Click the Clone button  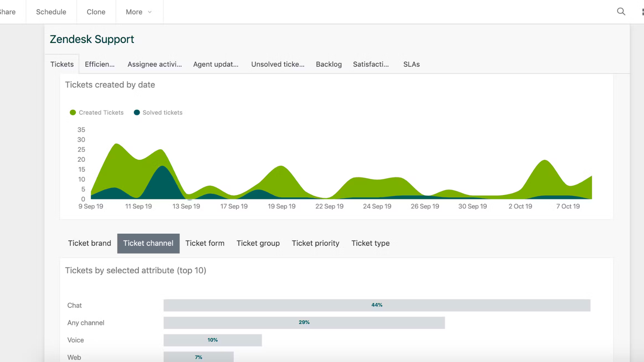[x=96, y=12]
